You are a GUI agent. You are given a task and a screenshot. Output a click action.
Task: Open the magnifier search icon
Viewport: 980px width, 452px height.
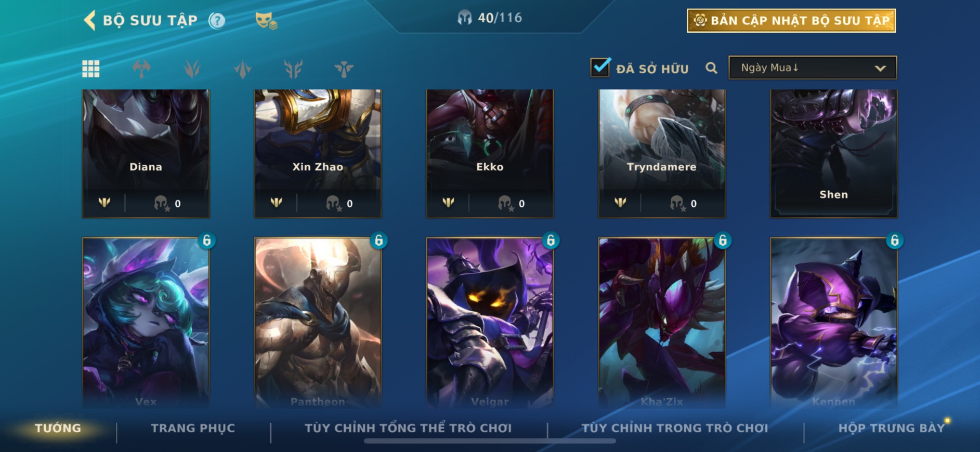pos(711,68)
